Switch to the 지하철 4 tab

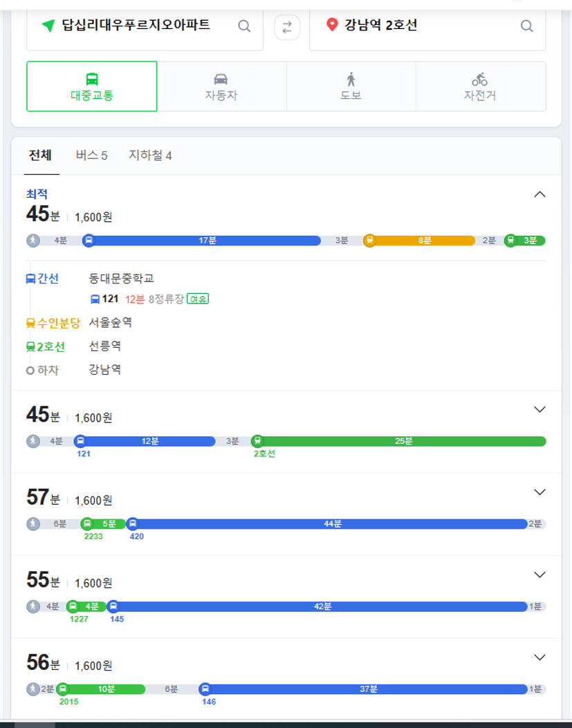[x=150, y=156]
